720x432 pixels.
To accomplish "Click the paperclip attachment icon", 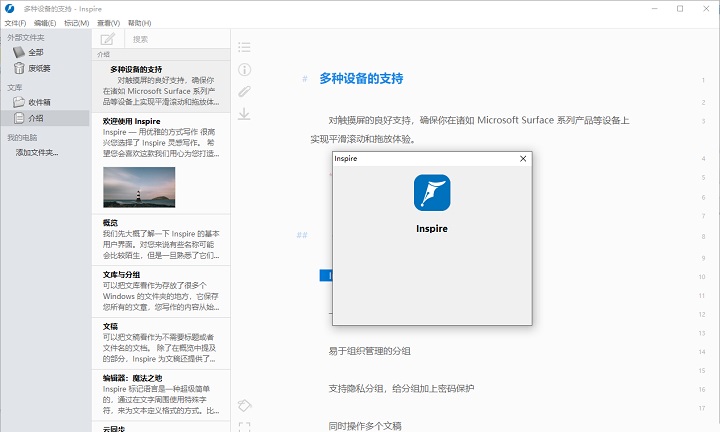I will 244,91.
